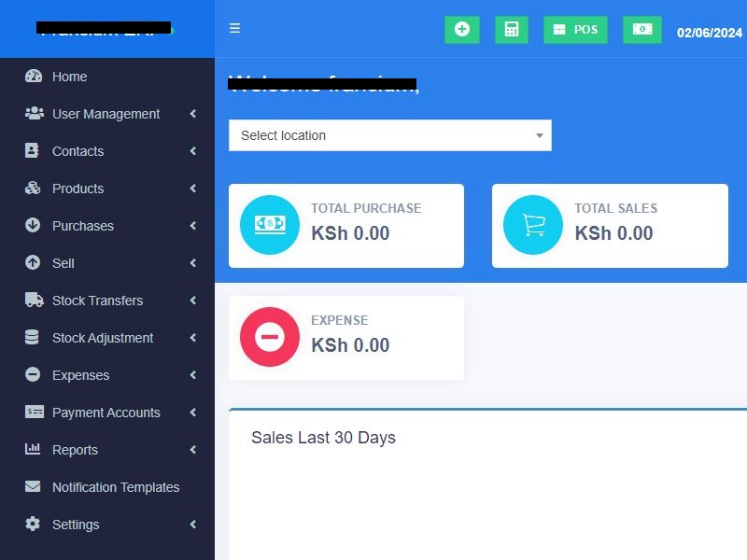Screen dimensions: 747x560
Task: Click the POS button in top bar
Action: [575, 29]
